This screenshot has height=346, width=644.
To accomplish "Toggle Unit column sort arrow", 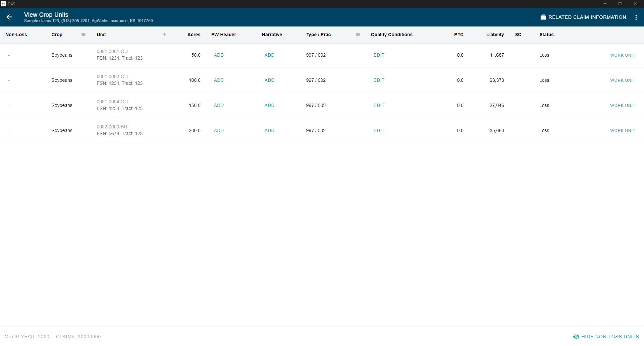I will (164, 35).
